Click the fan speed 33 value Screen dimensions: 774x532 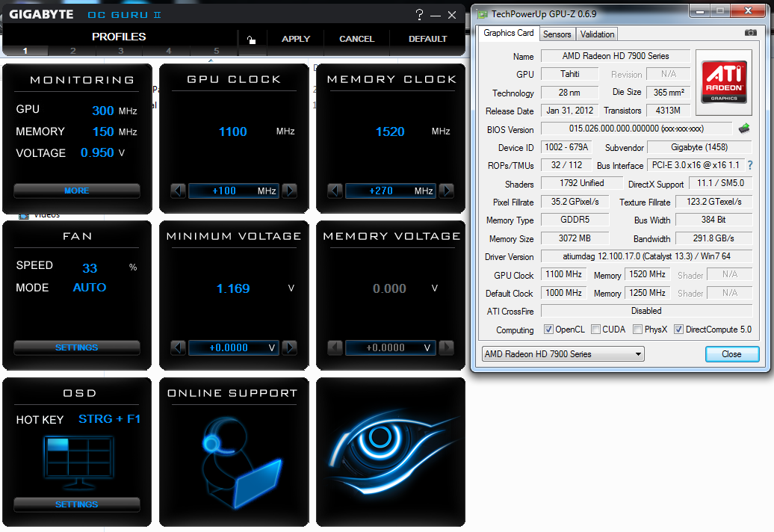(90, 268)
